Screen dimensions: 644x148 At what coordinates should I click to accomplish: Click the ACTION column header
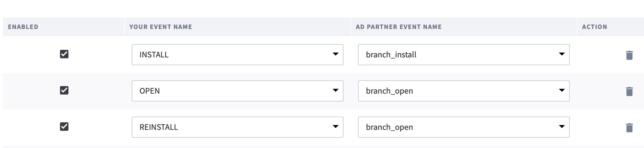(594, 27)
